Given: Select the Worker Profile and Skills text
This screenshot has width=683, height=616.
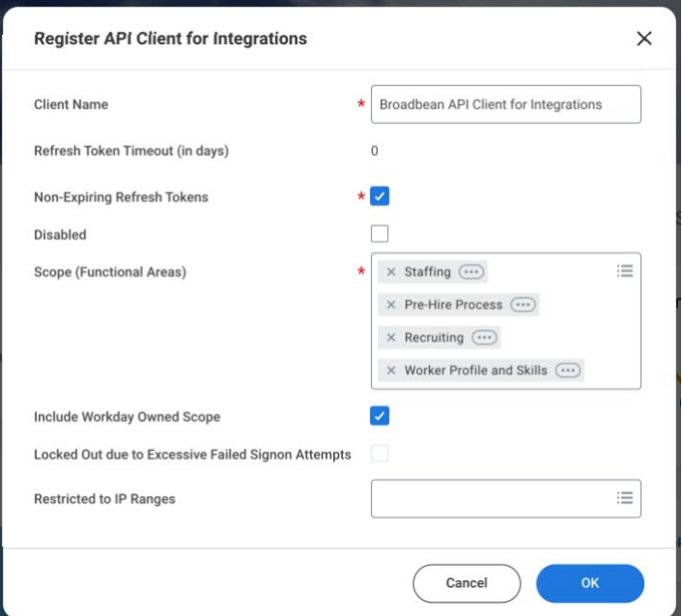Looking at the screenshot, I should point(475,371).
